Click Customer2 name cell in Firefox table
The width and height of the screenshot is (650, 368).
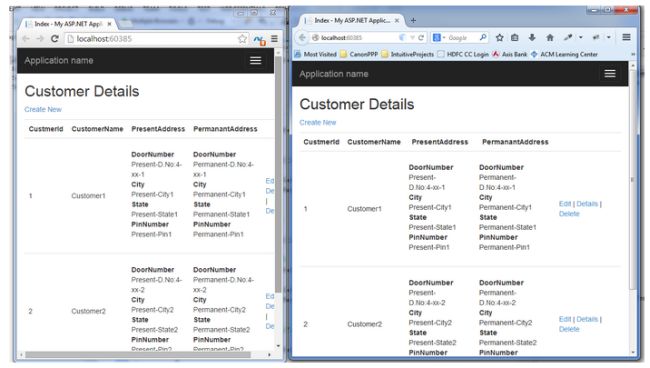[364, 324]
